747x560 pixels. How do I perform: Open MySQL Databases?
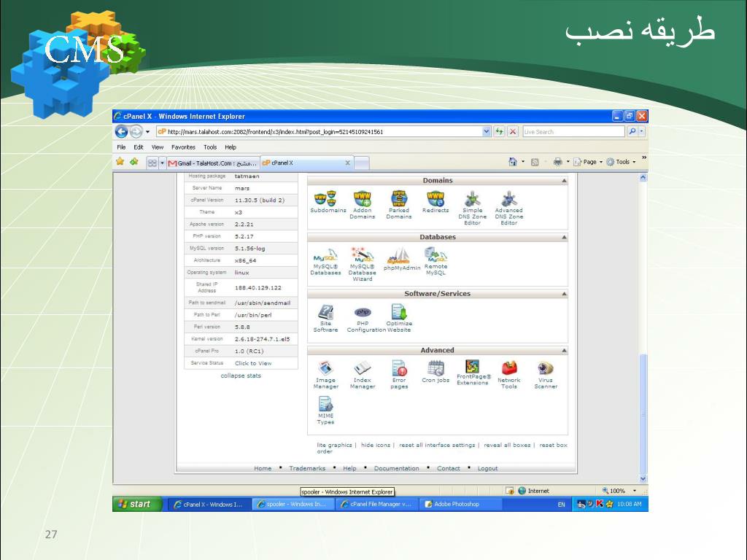[325, 262]
